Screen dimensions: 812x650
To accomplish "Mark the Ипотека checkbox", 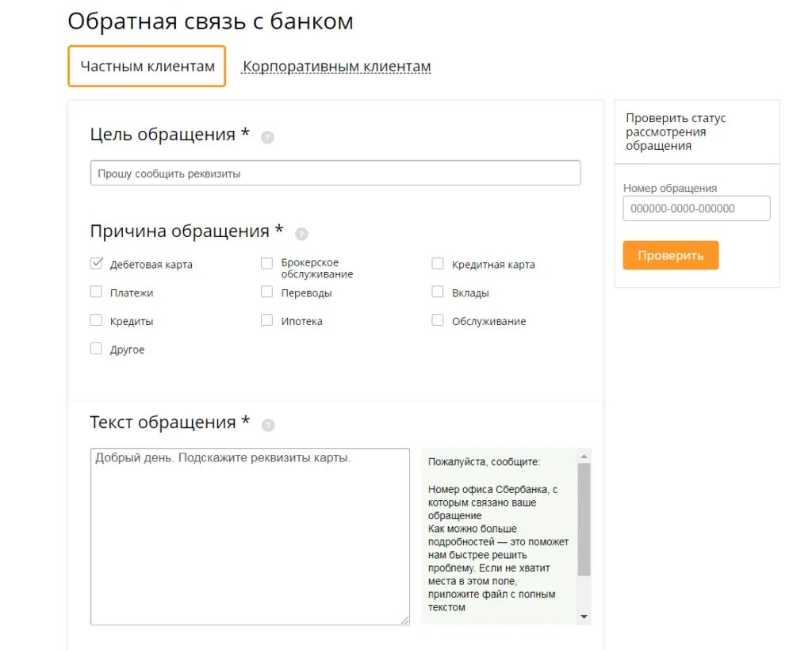I will [x=267, y=321].
